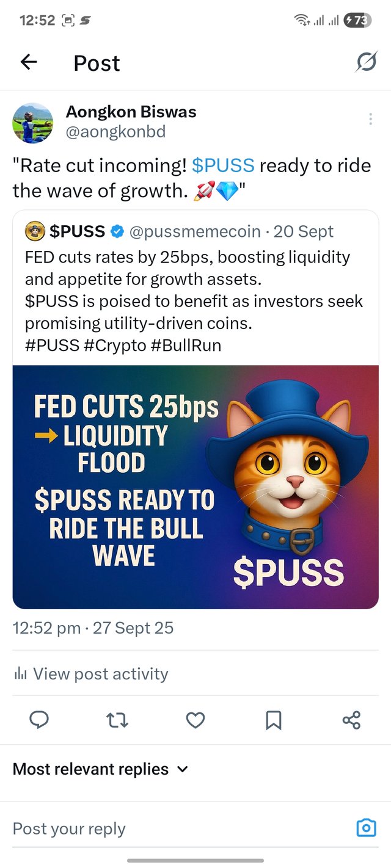Tap the reply speech bubble icon

click(39, 721)
